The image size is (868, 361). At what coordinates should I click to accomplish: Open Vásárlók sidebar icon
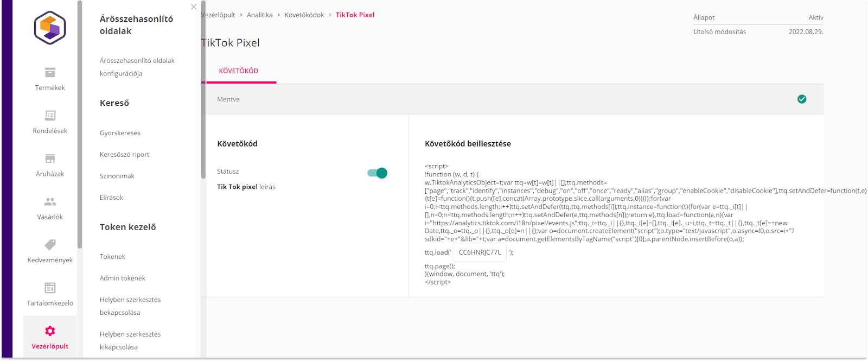pyautogui.click(x=50, y=202)
